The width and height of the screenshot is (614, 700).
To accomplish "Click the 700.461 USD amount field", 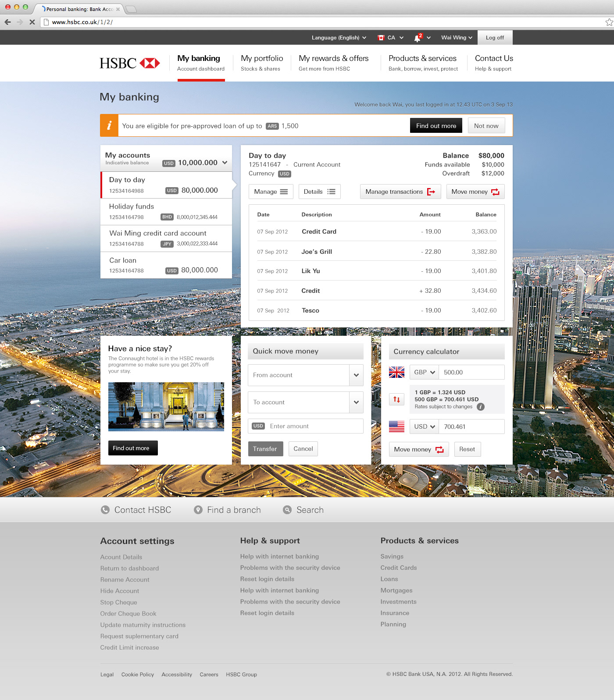I will [471, 426].
